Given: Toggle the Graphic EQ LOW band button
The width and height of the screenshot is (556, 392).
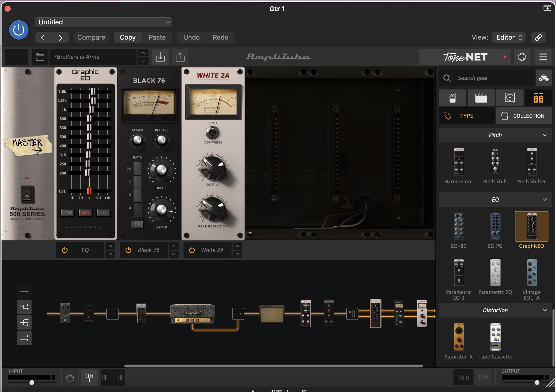Looking at the screenshot, I should coord(68,213).
